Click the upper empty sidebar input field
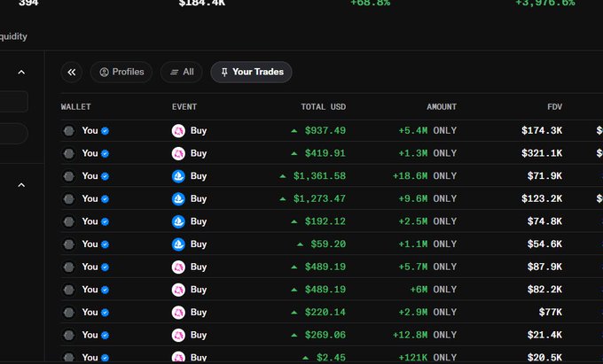Image resolution: width=603 pixels, height=364 pixels. coord(14,101)
